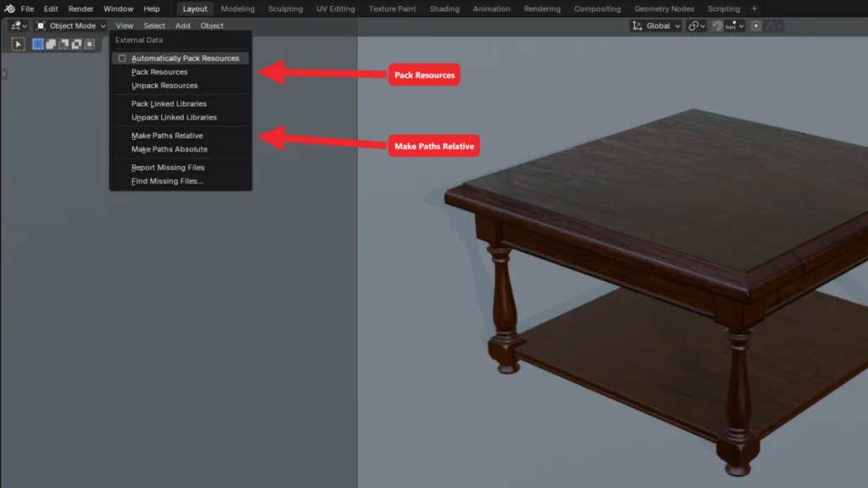Viewport: 868px width, 488px height.
Task: Choose the Intersect selection mode icon
Action: pyautogui.click(x=89, y=44)
